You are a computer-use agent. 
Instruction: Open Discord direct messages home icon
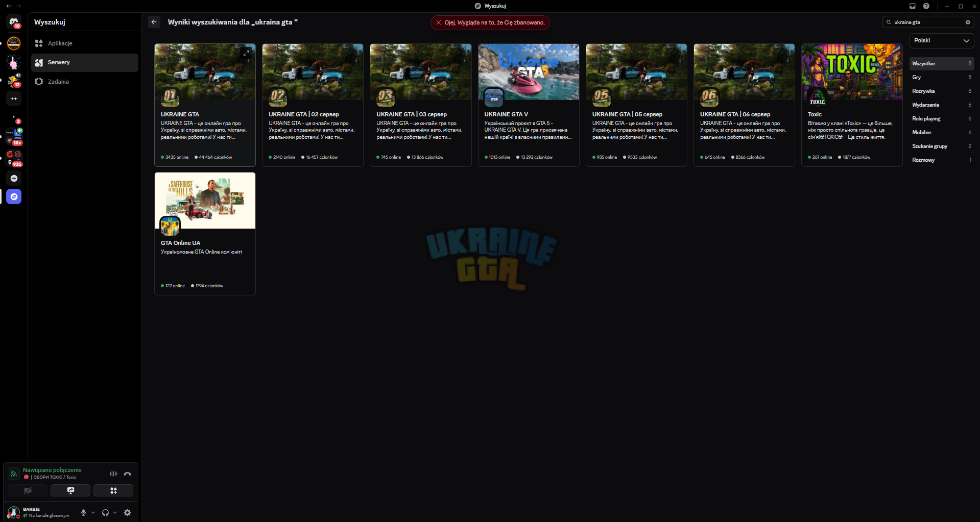click(14, 22)
